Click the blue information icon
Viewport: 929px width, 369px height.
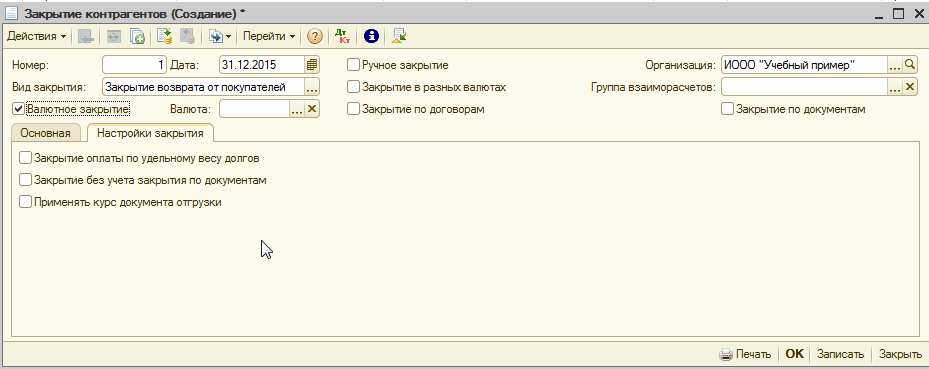coord(371,37)
